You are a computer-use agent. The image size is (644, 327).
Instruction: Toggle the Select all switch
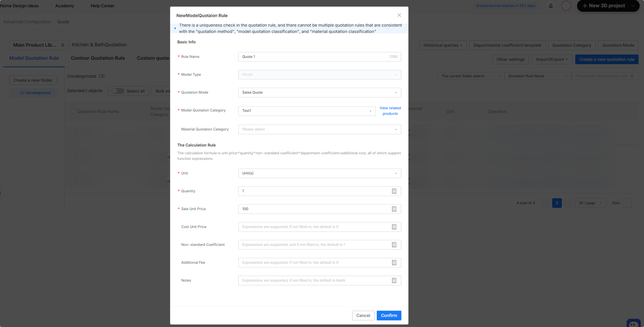[117, 91]
